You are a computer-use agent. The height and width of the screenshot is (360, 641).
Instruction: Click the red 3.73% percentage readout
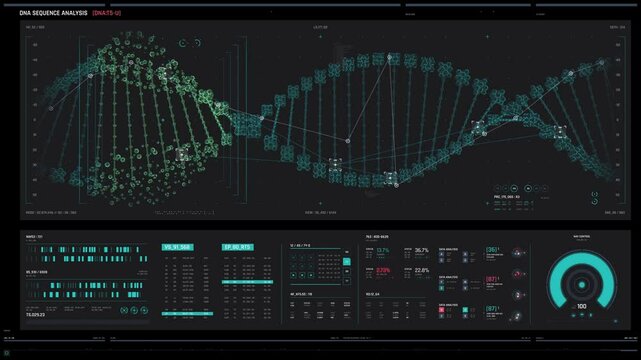point(383,271)
